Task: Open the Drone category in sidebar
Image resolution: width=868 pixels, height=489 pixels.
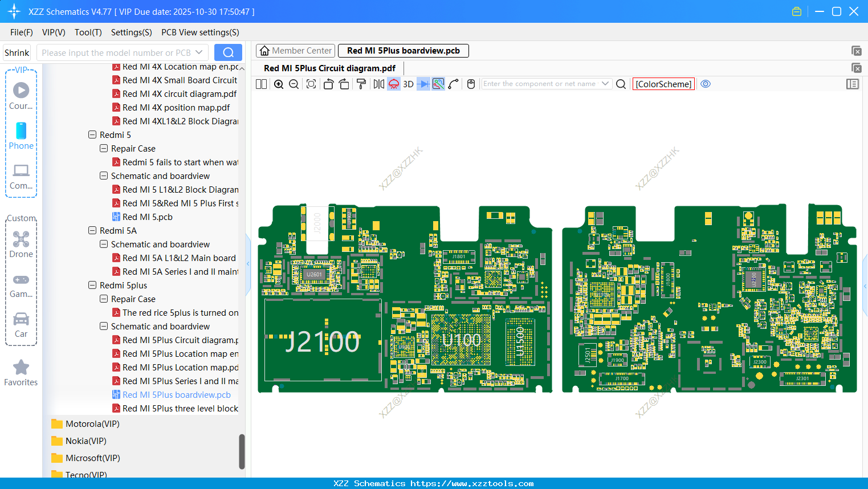Action: coord(21,244)
